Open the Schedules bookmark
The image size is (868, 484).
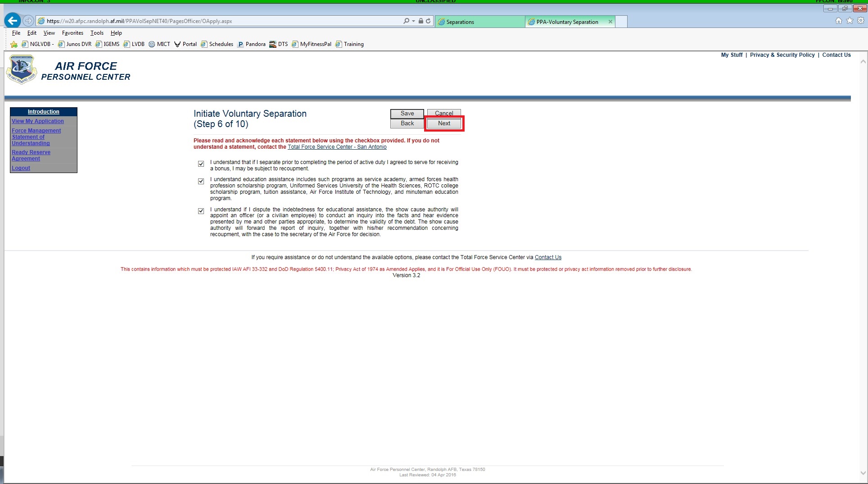217,44
